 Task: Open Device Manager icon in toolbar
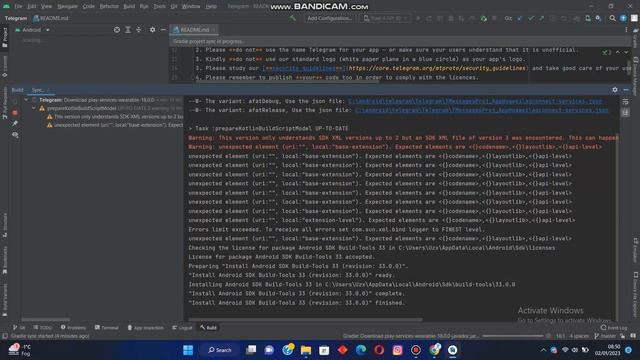[588, 18]
